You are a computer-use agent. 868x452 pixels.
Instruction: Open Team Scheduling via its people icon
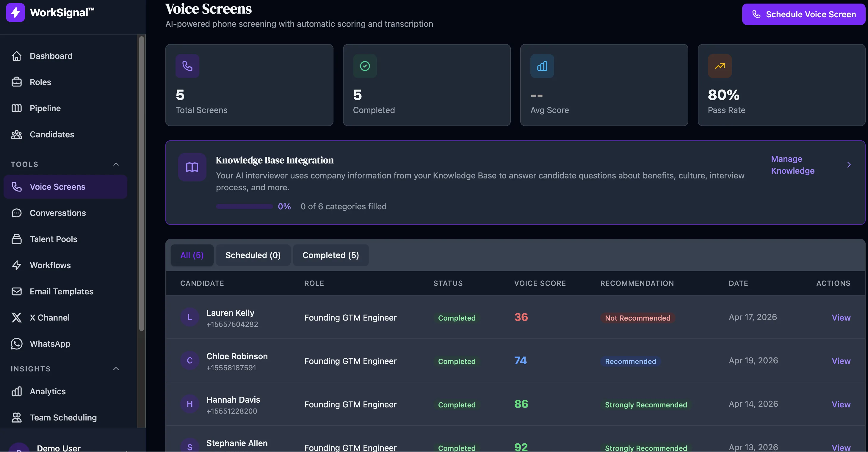click(x=17, y=418)
